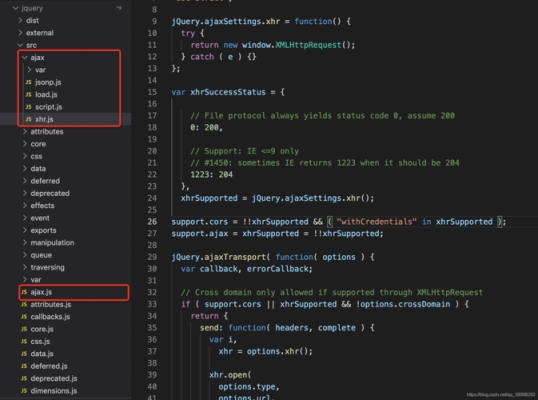Click "1223: 204" on line 22
The height and width of the screenshot is (400, 538).
click(212, 175)
